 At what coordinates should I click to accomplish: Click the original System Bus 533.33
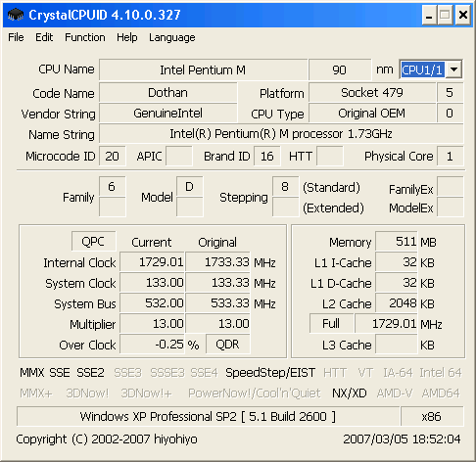(x=218, y=303)
